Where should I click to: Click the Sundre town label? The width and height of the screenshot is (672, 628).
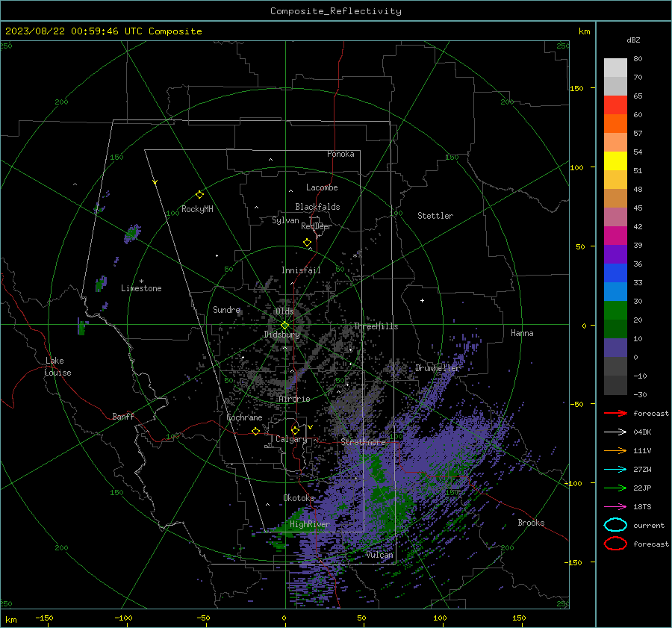[x=226, y=309]
